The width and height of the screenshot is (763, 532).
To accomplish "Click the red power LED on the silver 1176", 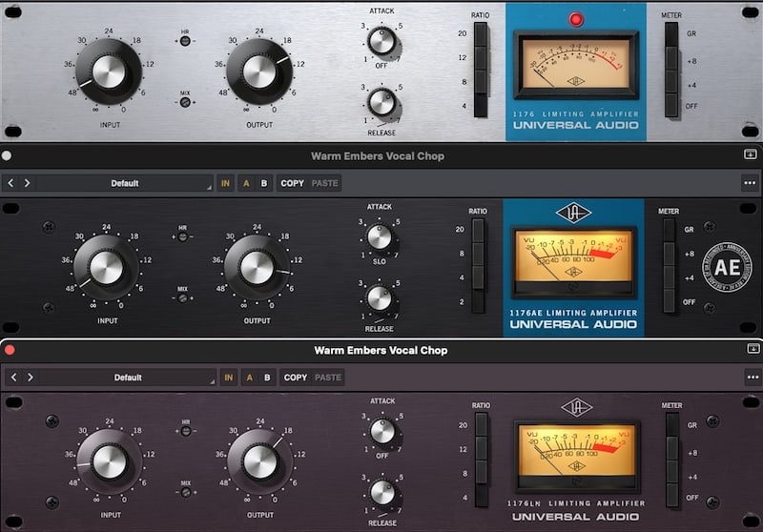I will 576,19.
